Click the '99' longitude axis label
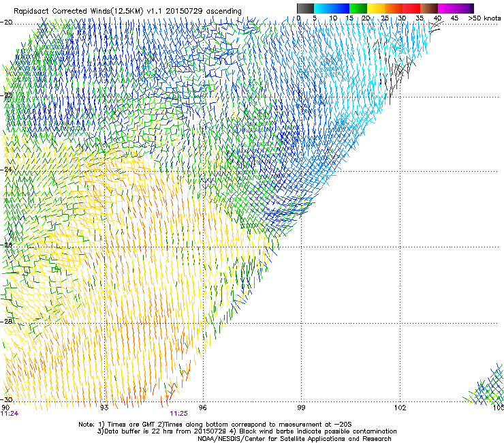This screenshot has width=504, height=443. 301,408
